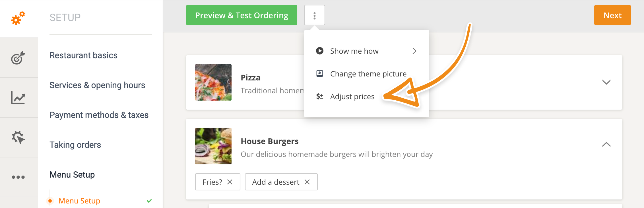Remove the Fries? suggestion tag
Viewport: 644px width, 208px height.
230,182
